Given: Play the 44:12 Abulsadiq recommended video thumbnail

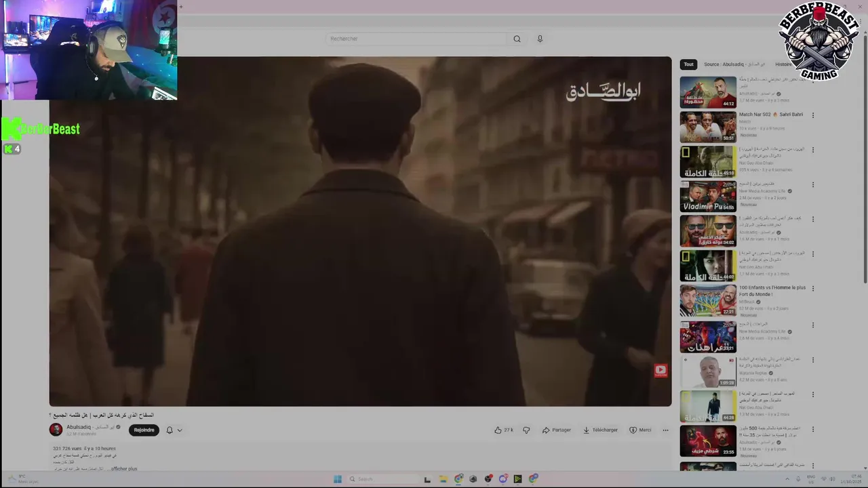Looking at the screenshot, I should pos(708,92).
